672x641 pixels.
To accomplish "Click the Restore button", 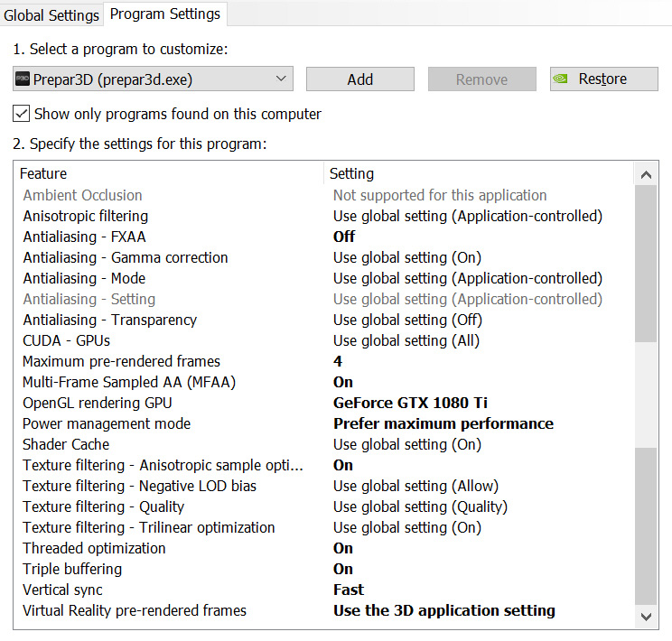I will tap(602, 79).
